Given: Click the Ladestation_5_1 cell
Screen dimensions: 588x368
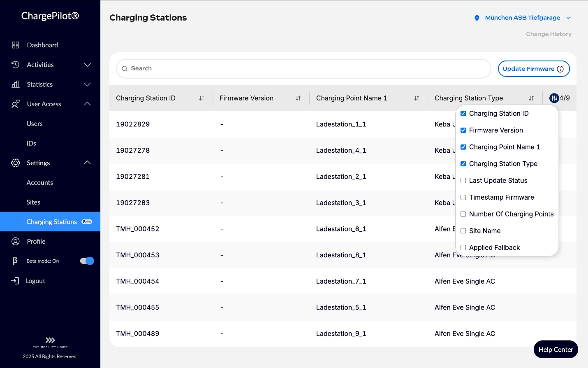Looking at the screenshot, I should point(341,307).
